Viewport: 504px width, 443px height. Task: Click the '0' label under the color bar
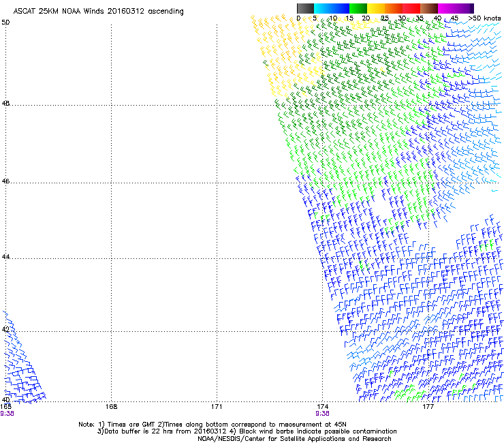point(298,18)
